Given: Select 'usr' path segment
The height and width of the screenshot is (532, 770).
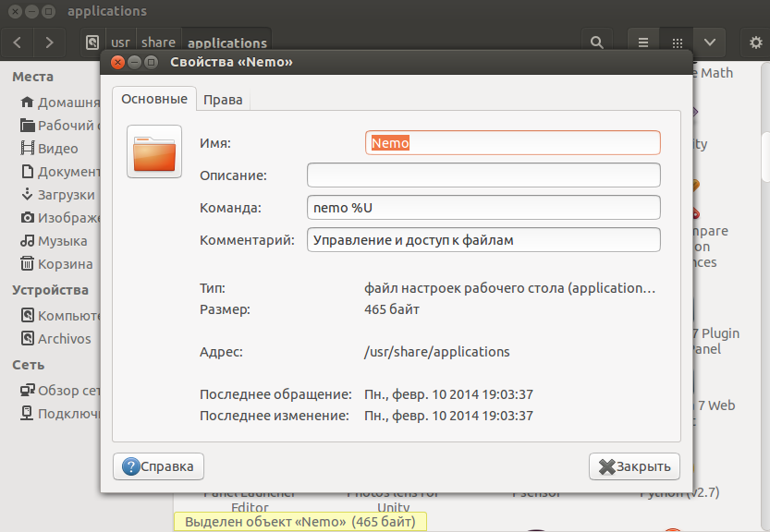Looking at the screenshot, I should coord(120,42).
